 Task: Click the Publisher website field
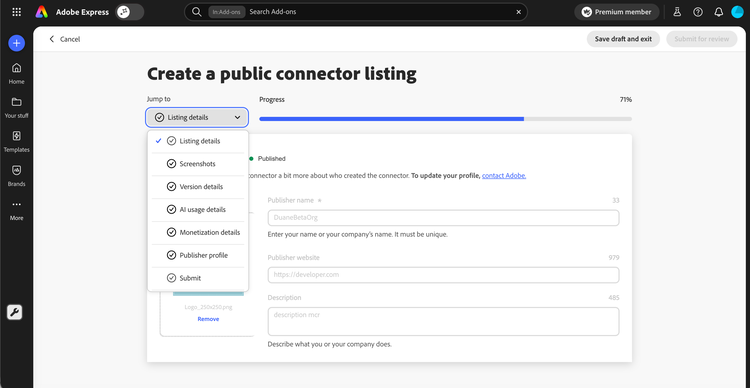(443, 275)
